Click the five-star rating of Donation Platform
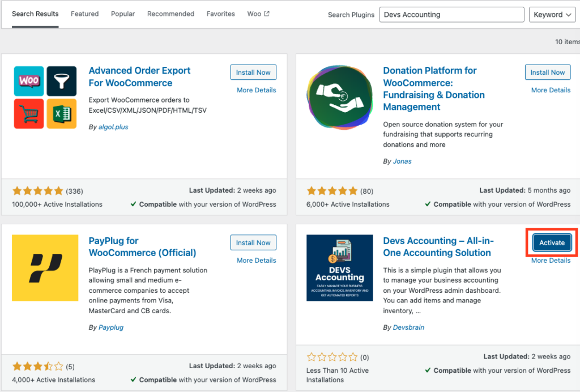 coord(332,191)
